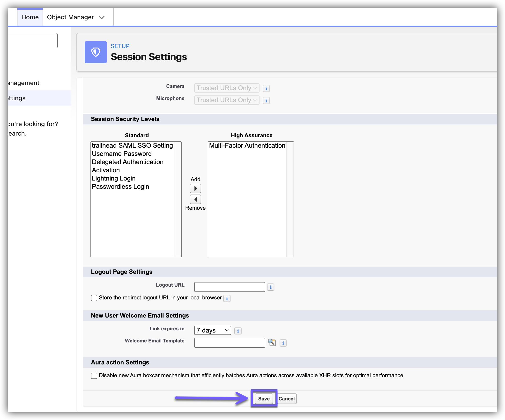Check Disable new Aura boxcar mechanism
505x420 pixels.
click(94, 376)
